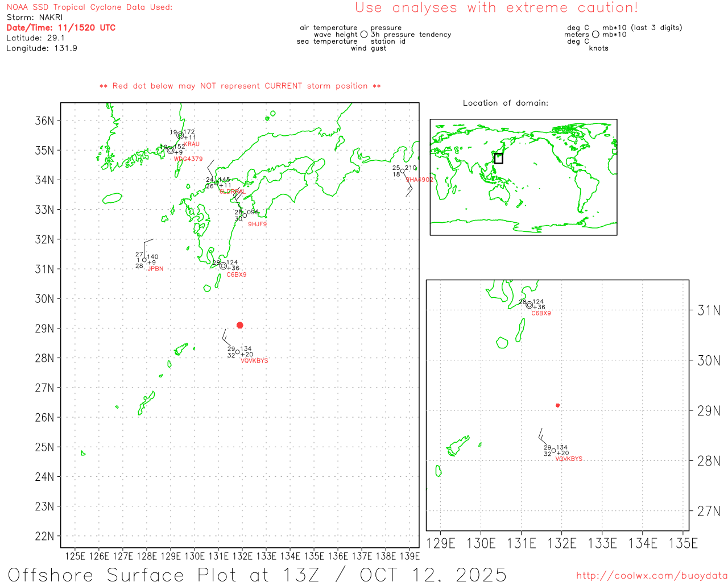The width and height of the screenshot is (728, 582).
Task: Click the 29N label on the inset map
Action: click(x=709, y=411)
